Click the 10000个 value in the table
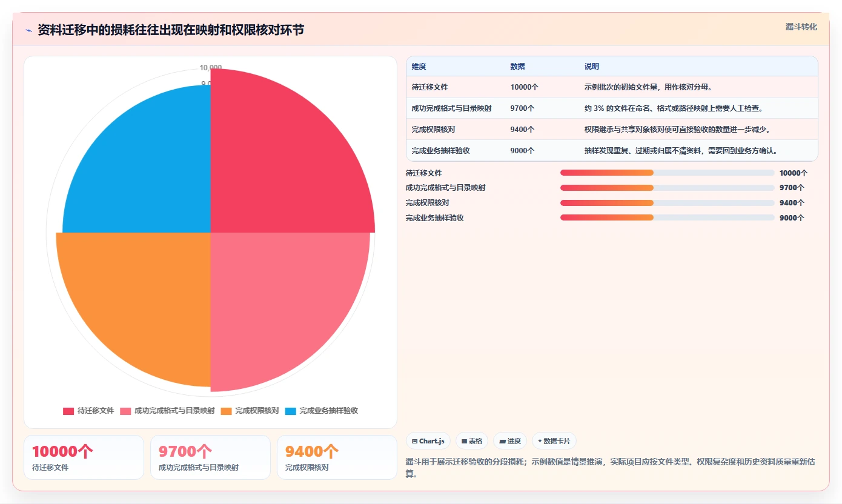This screenshot has width=842, height=504. pos(524,87)
